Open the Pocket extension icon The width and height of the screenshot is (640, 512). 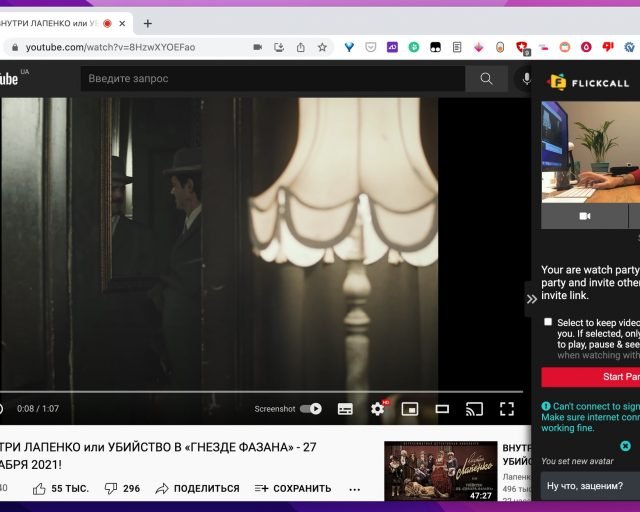(371, 47)
